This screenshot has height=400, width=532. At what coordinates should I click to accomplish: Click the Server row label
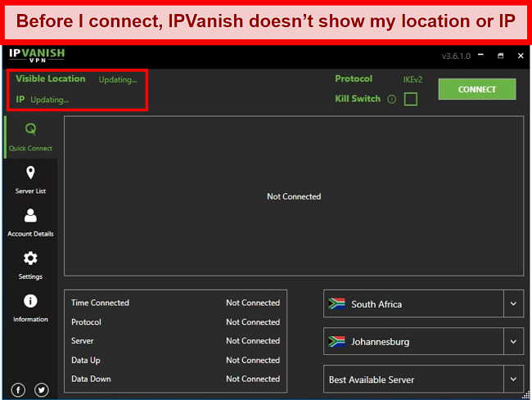click(82, 340)
